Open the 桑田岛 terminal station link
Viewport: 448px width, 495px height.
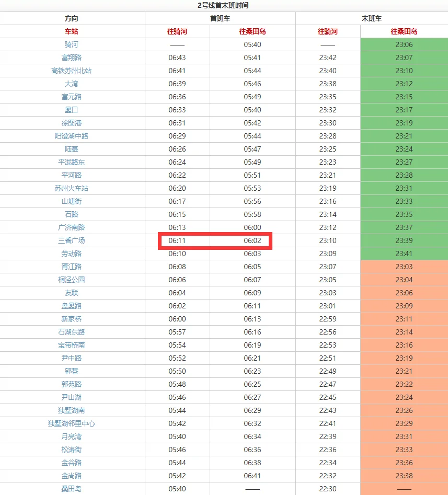point(72,489)
